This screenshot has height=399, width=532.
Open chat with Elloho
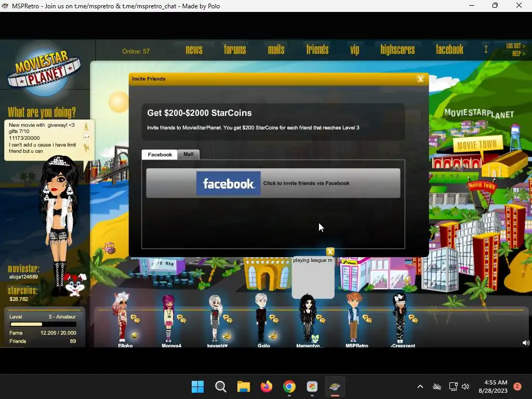click(x=136, y=319)
